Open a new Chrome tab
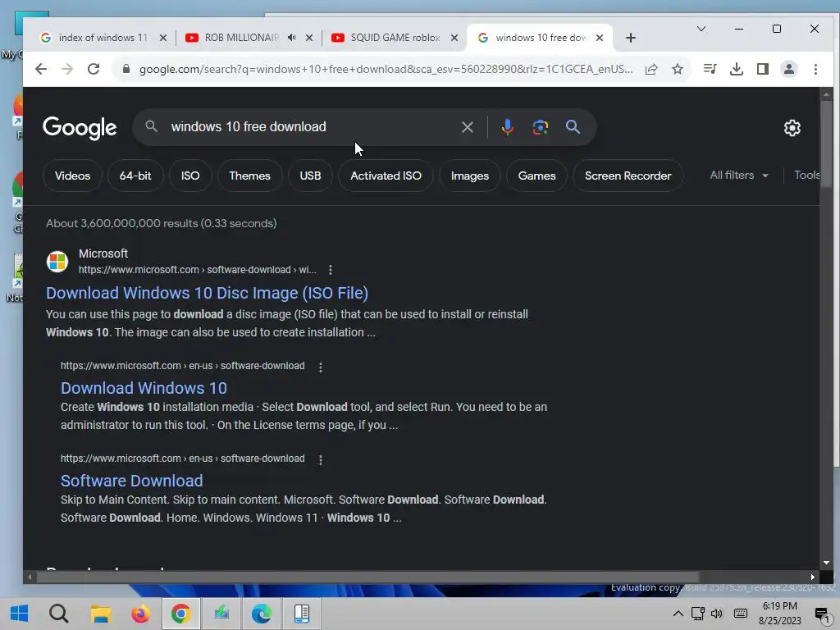The height and width of the screenshot is (630, 840). [631, 38]
